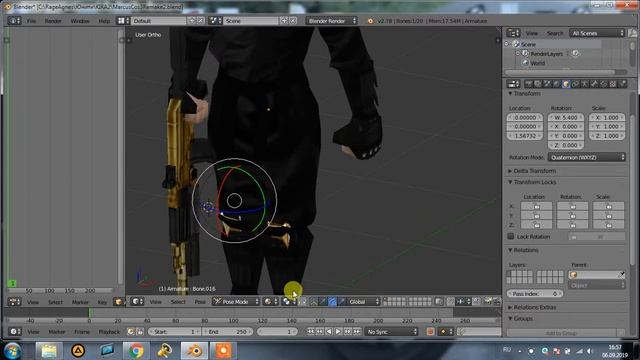Enable the Lock Rotation checkbox
The height and width of the screenshot is (360, 640).
pos(511,236)
